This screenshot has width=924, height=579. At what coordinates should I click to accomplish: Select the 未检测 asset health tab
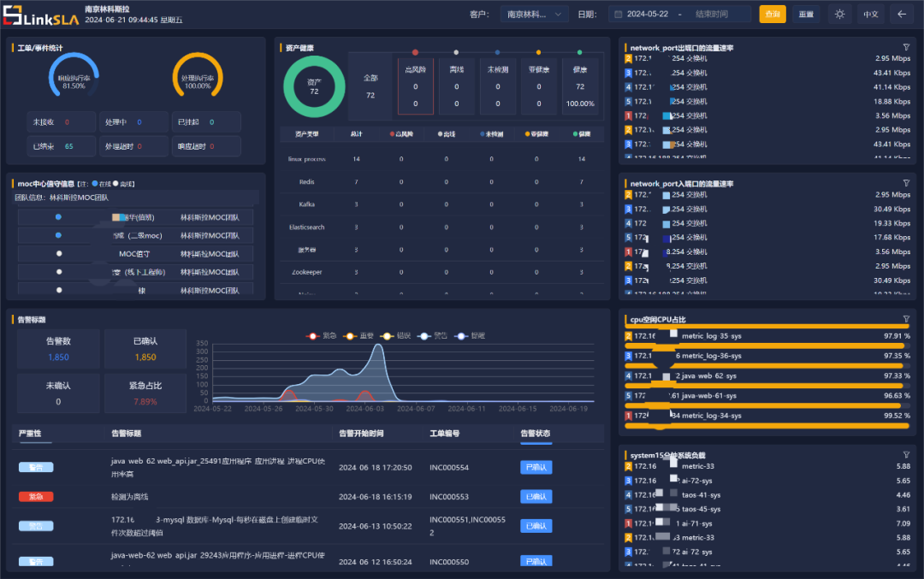click(498, 86)
